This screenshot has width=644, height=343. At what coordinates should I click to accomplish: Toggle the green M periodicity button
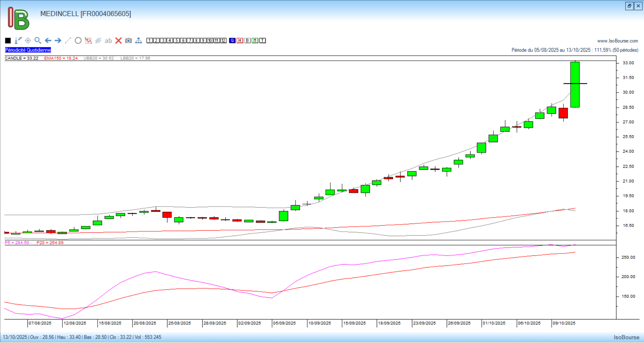click(x=255, y=41)
